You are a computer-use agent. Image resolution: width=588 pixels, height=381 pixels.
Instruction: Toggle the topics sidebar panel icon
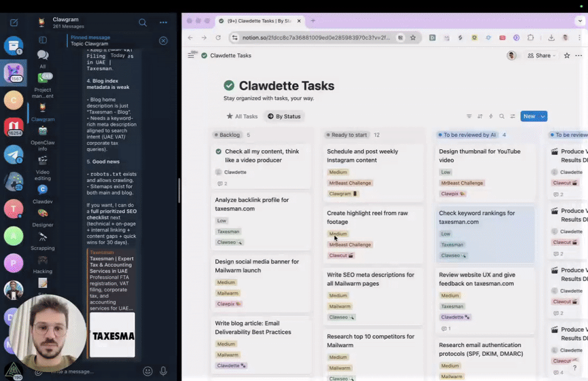42,40
